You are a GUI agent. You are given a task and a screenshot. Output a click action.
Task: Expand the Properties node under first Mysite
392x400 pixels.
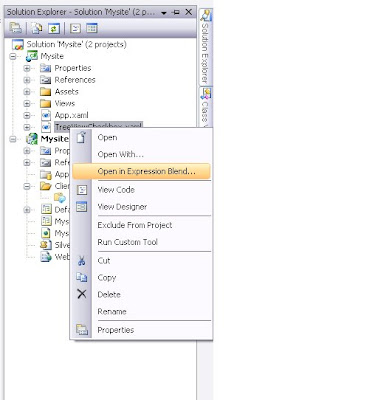(x=27, y=68)
